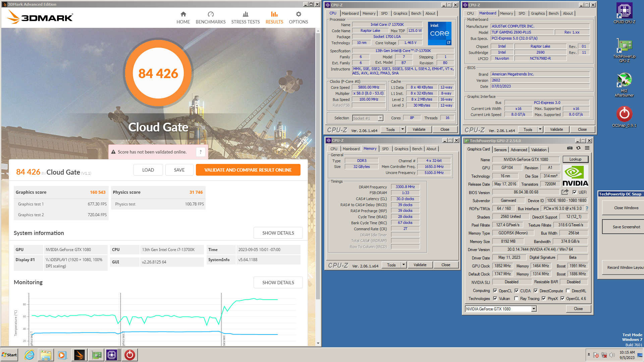
Task: Switch to OC Snap in the taskbar
Action: [x=129, y=355]
